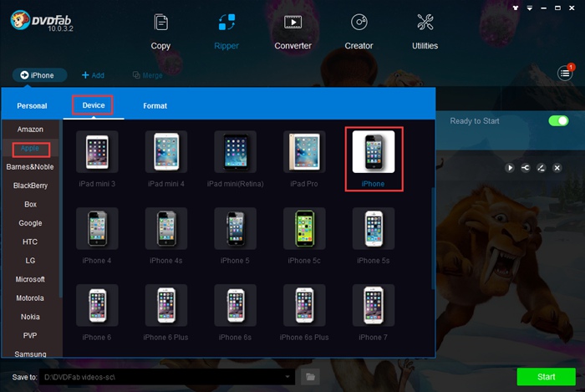This screenshot has height=392, width=585.
Task: Select iPhone 5c device
Action: pyautogui.click(x=304, y=236)
